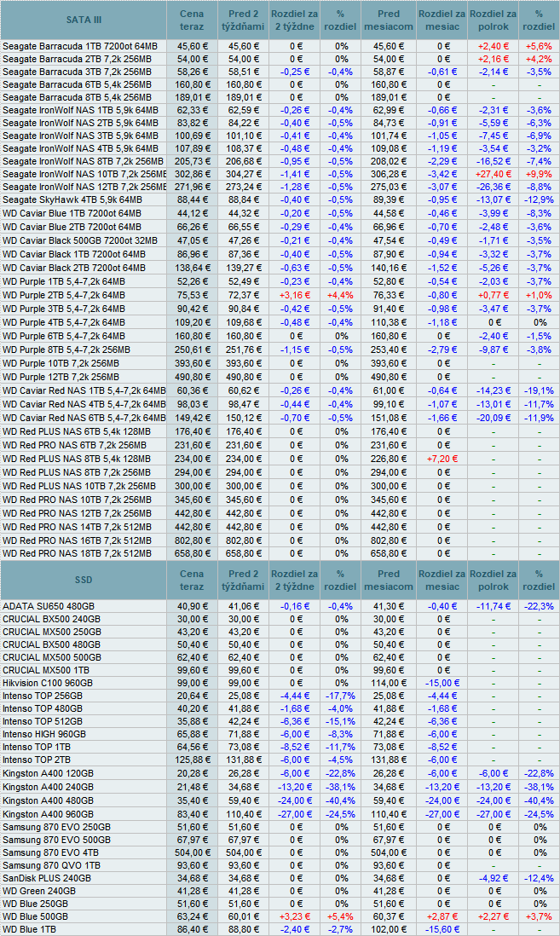Image resolution: width=560 pixels, height=936 pixels.
Task: Select the -12,9% percentage for Seagate SkyHawk
Action: pyautogui.click(x=539, y=199)
